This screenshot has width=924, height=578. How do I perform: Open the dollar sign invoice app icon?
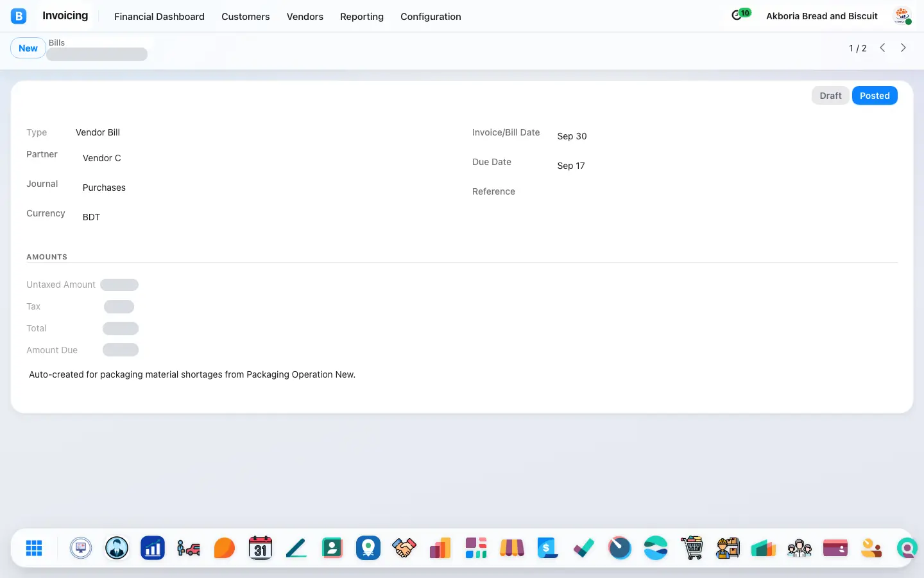click(548, 548)
